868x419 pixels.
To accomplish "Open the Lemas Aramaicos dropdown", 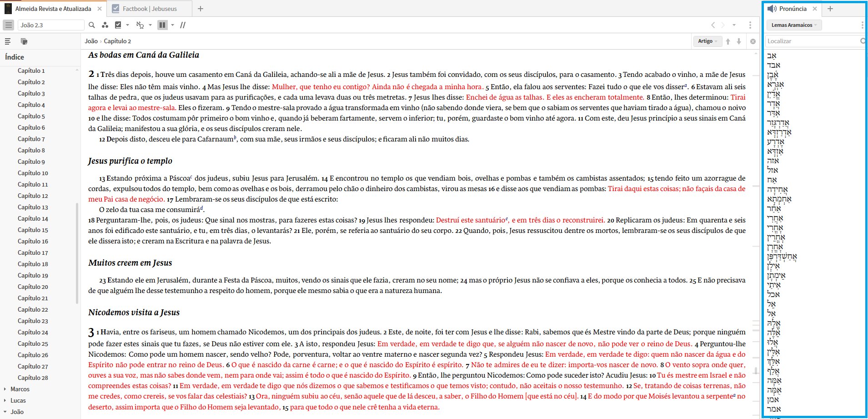I will click(x=794, y=25).
